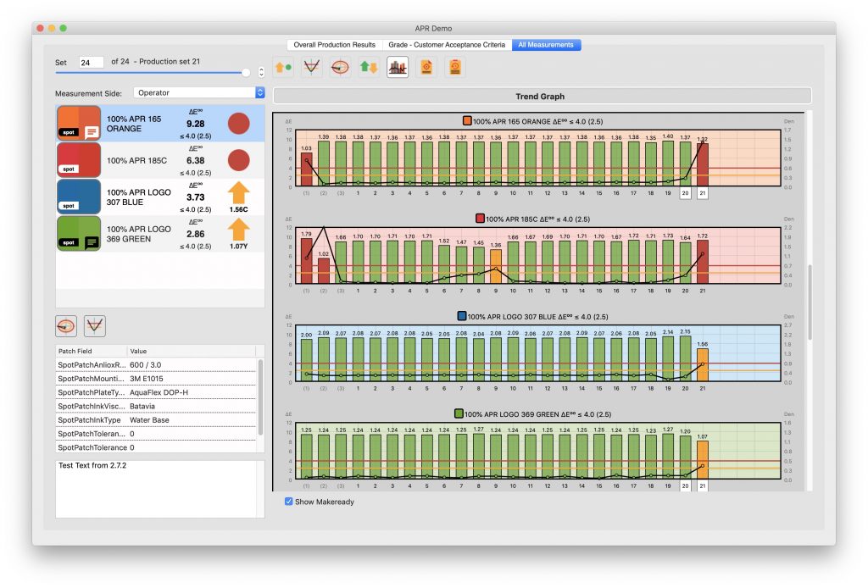The width and height of the screenshot is (868, 588).
Task: Click the patch field table scrollbar
Action: 260,396
